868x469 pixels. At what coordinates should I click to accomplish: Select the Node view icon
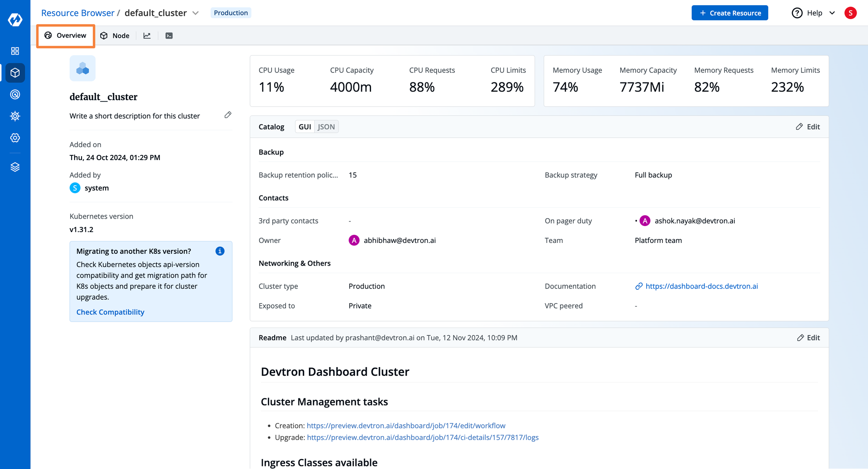pos(114,36)
